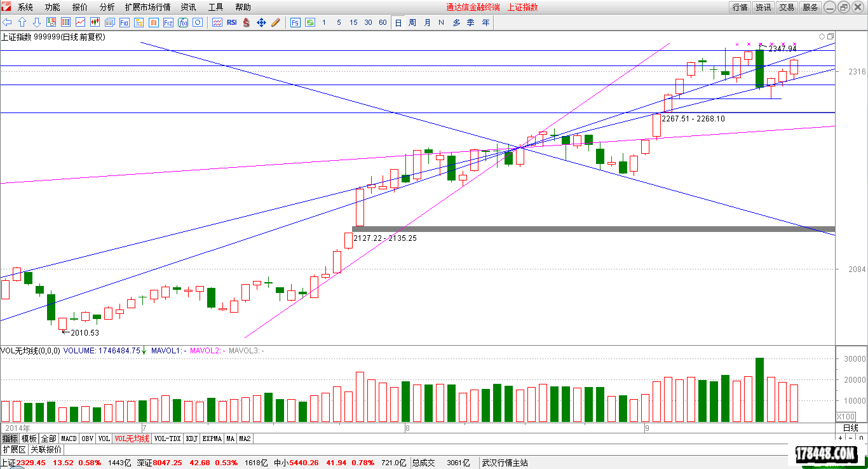This screenshot has height=469, width=868.
Task: Click the 资讯 button at top right
Action: click(763, 7)
